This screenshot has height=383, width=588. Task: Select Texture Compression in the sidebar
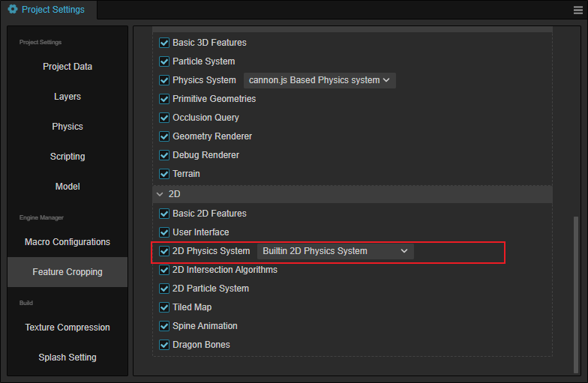[67, 328]
